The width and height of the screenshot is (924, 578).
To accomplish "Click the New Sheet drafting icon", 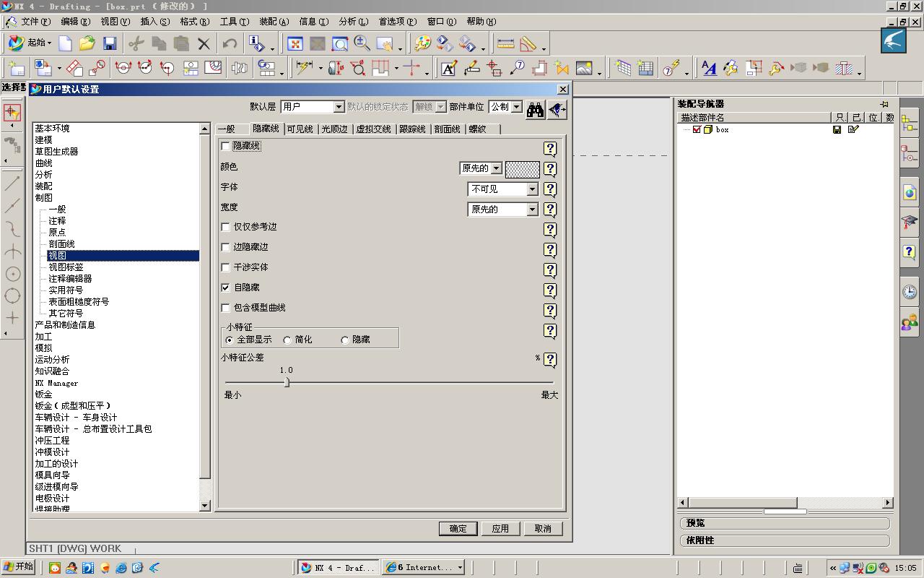I will click(x=16, y=68).
